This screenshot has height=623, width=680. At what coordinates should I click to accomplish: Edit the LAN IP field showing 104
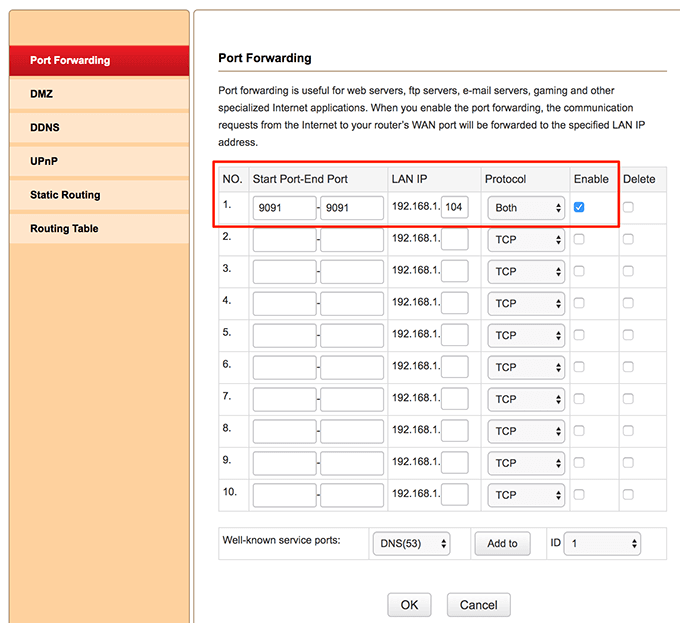point(454,207)
